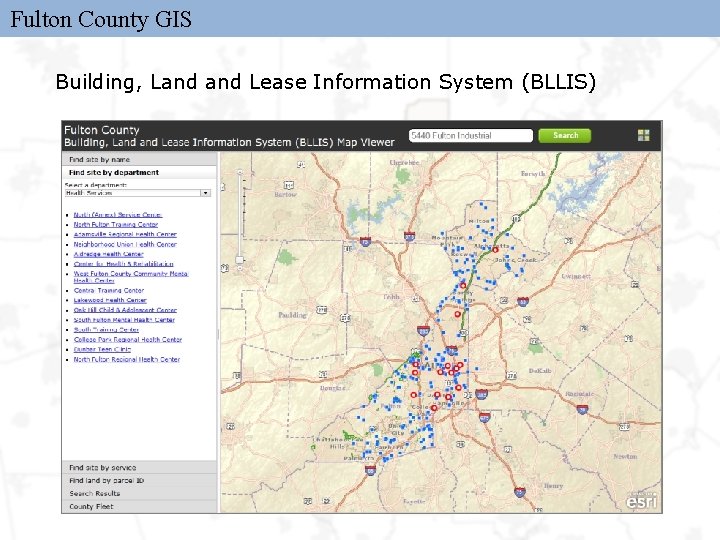Screen dimensions: 720x540
Task: Open Oak Hill Child & Adolescent Center link
Action: point(125,310)
